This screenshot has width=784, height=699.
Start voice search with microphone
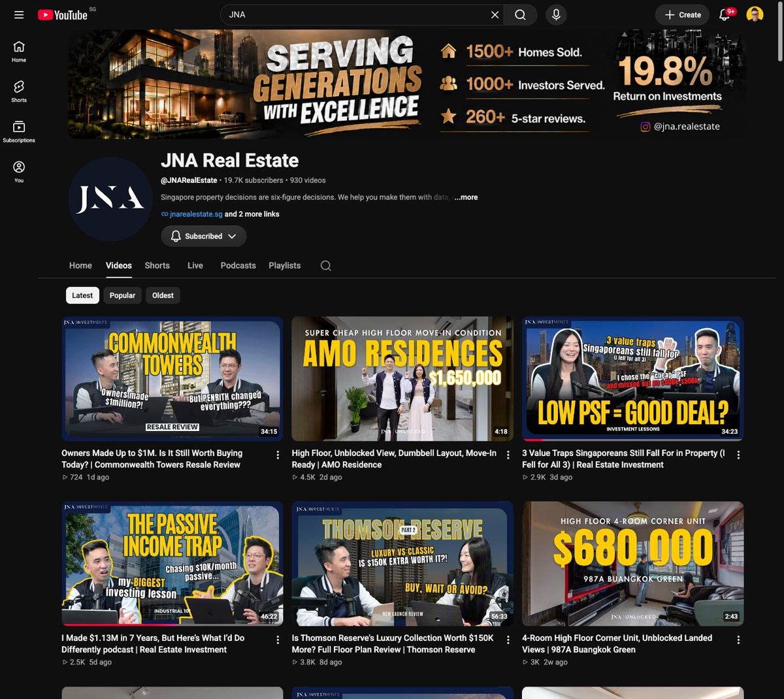coord(556,14)
